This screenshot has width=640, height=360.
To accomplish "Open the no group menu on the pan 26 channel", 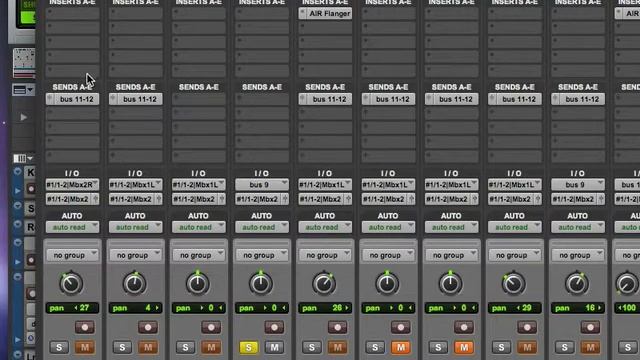I will (x=325, y=255).
